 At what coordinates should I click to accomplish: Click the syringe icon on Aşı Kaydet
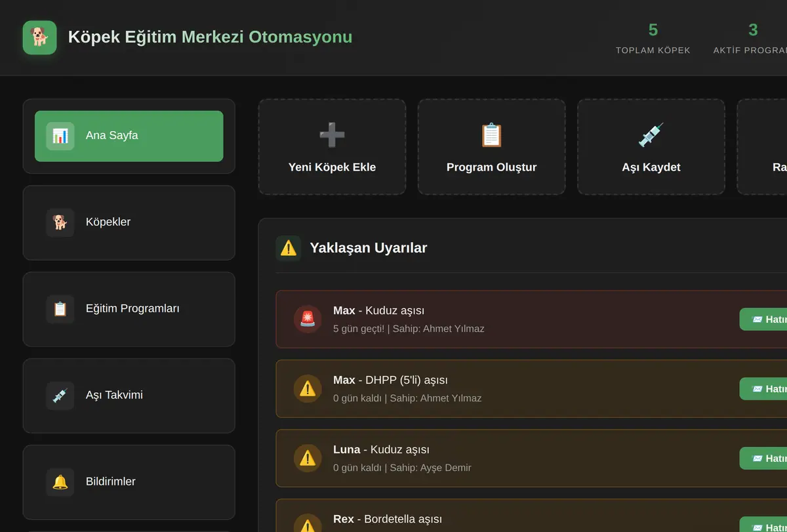click(x=651, y=135)
